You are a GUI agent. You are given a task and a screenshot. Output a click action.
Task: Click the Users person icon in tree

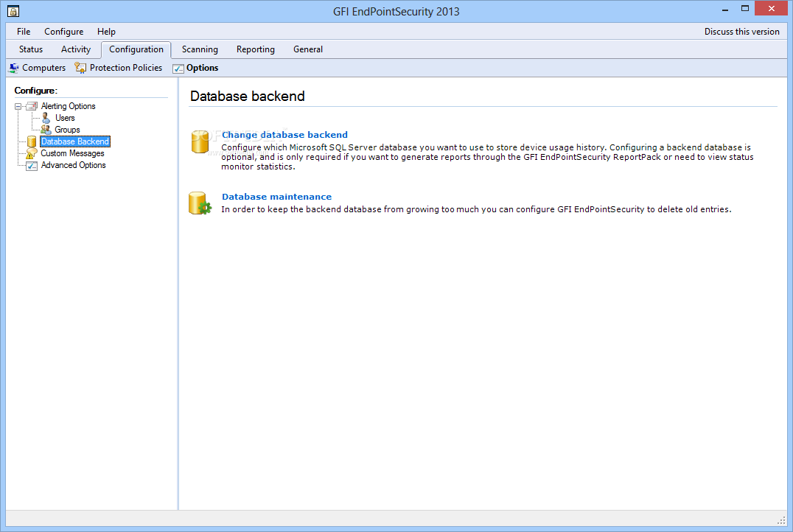[46, 118]
